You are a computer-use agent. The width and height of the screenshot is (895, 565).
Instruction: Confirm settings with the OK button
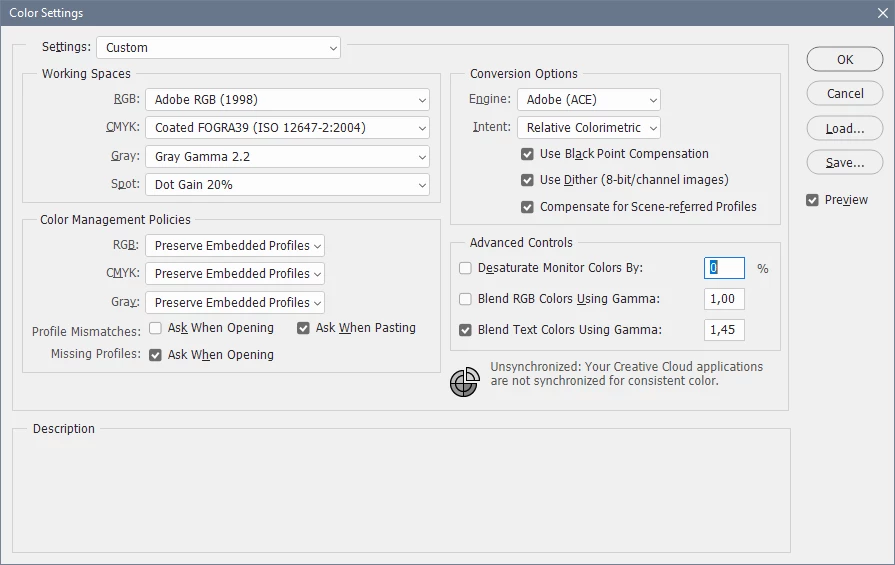coord(845,60)
